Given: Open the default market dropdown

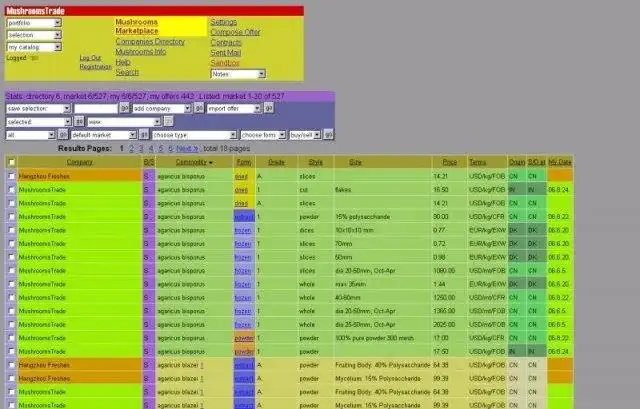Looking at the screenshot, I should pos(104,135).
